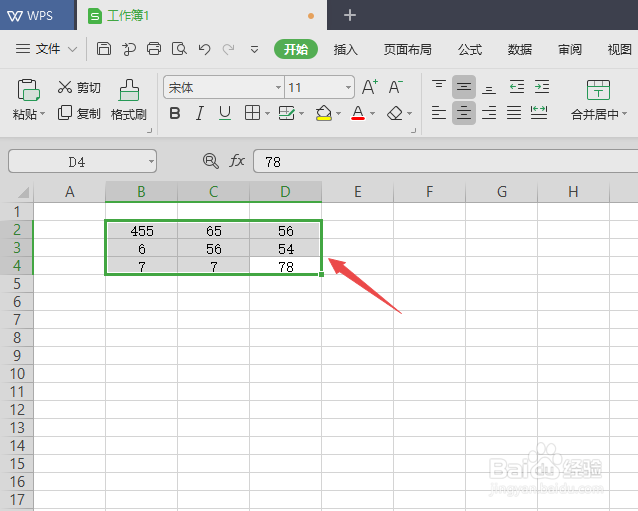Expand the font color dropdown arrow
This screenshot has height=511, width=638.
tap(372, 114)
